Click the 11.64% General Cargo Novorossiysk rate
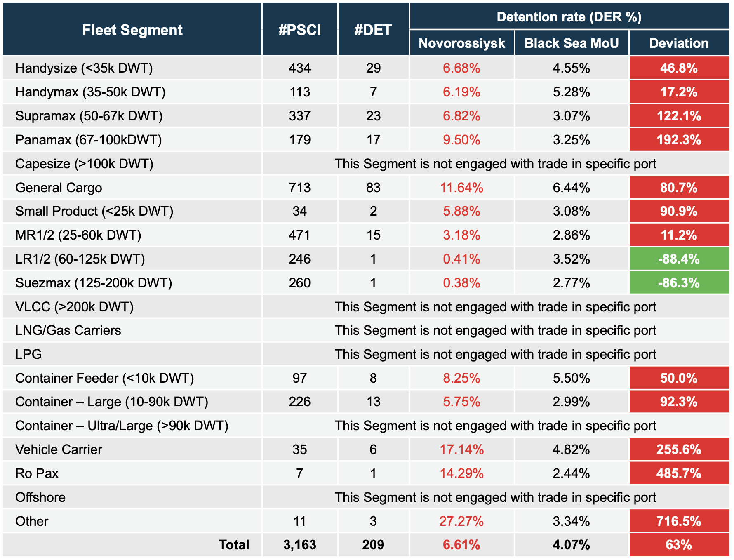This screenshot has height=560, width=734. tap(461, 188)
